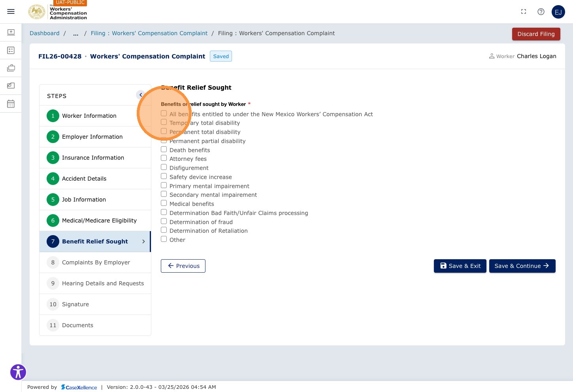Click Save & Exit

pos(460,266)
